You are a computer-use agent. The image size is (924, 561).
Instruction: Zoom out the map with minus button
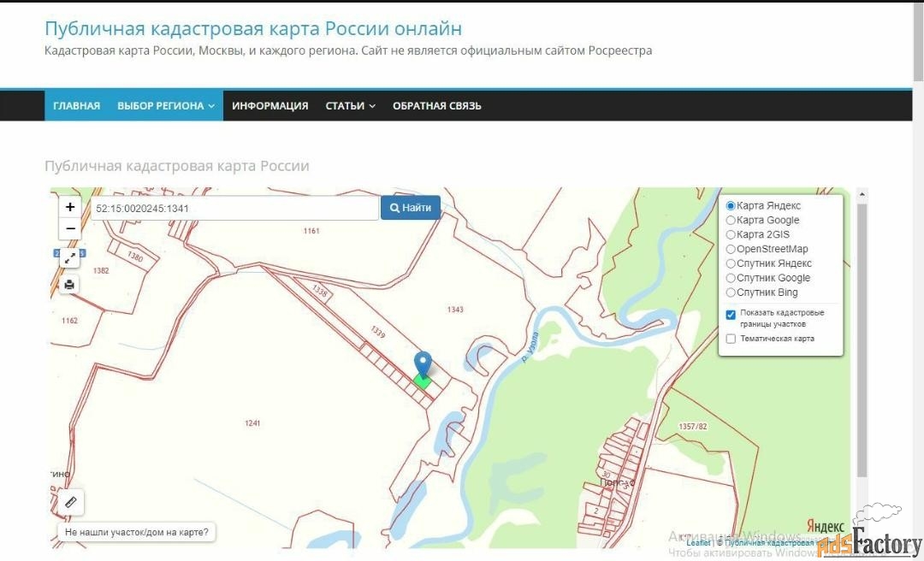click(x=70, y=228)
